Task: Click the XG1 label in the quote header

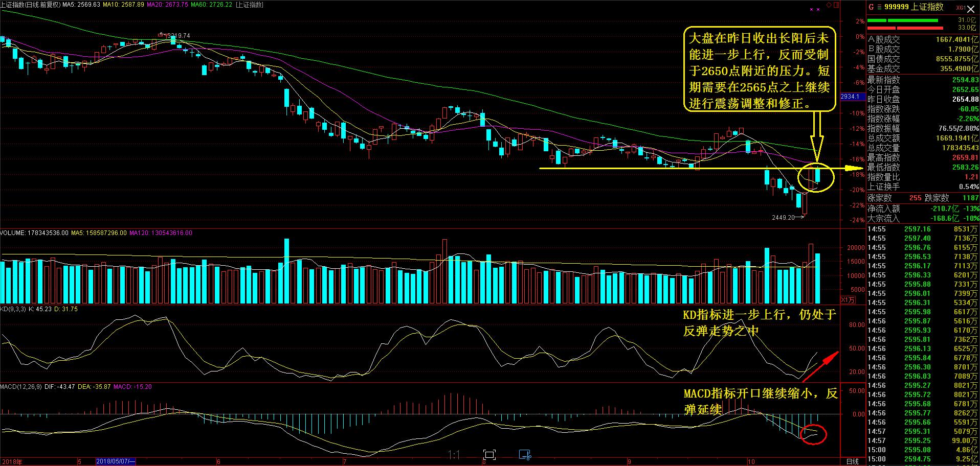Action: (x=960, y=8)
